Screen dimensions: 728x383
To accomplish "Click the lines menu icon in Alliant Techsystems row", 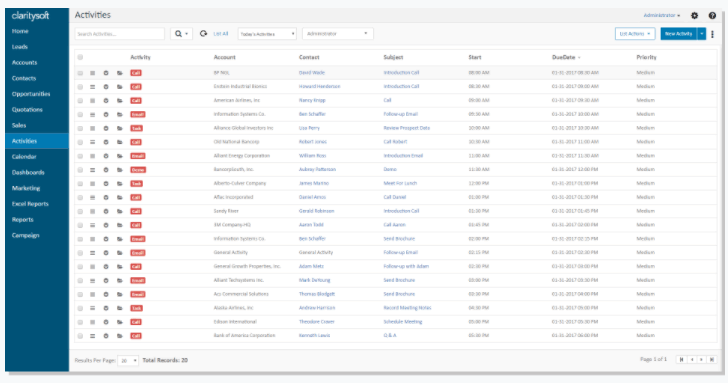I will point(92,280).
